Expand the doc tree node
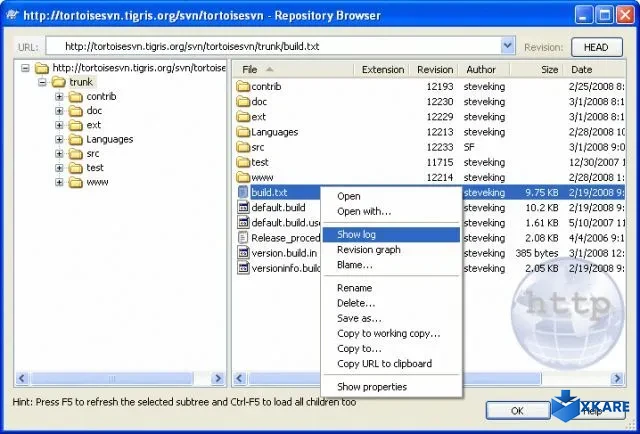640x434 pixels. [59, 111]
